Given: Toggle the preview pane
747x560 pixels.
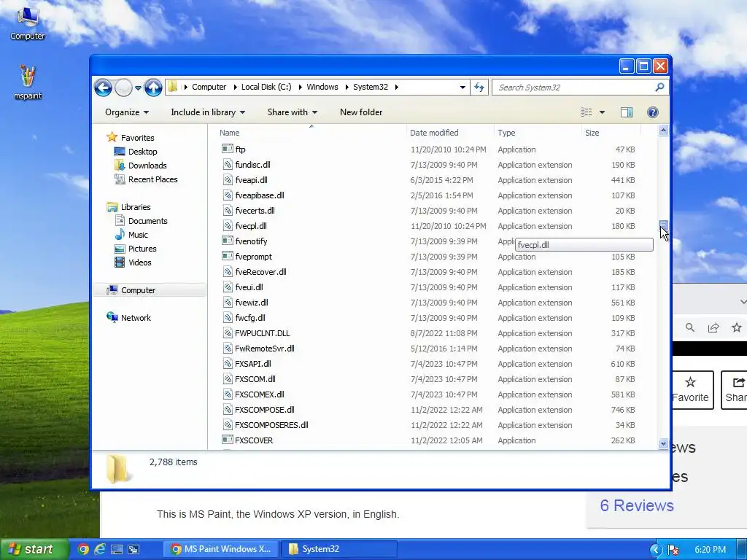Looking at the screenshot, I should coord(627,112).
